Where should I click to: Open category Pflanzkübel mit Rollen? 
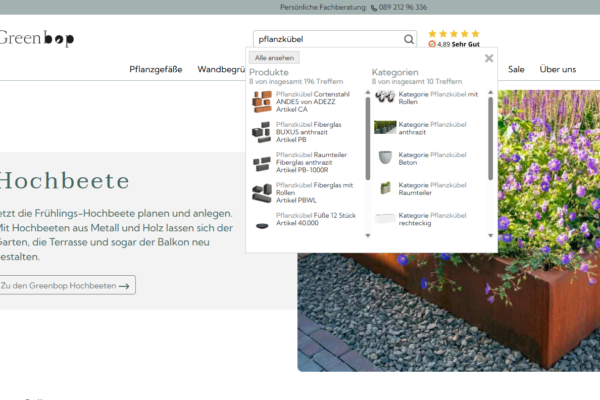click(x=438, y=98)
